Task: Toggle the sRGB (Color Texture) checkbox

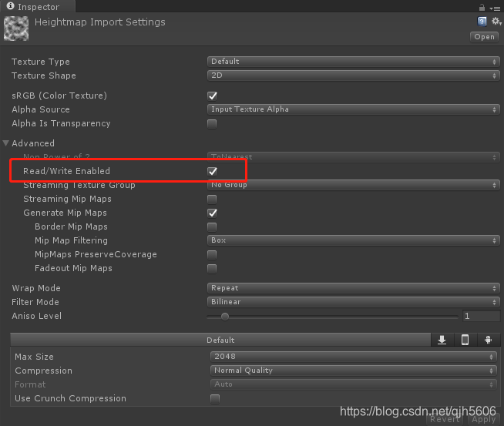Action: coord(212,96)
